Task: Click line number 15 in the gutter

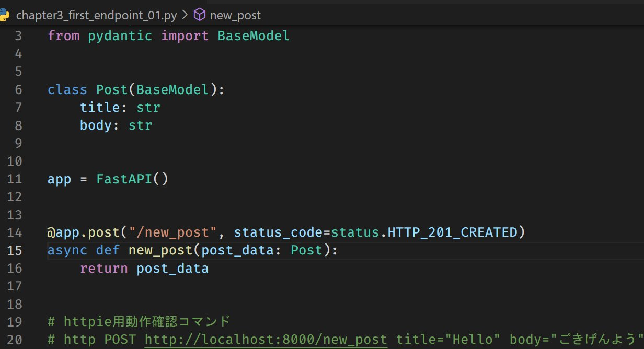Action: pos(15,250)
